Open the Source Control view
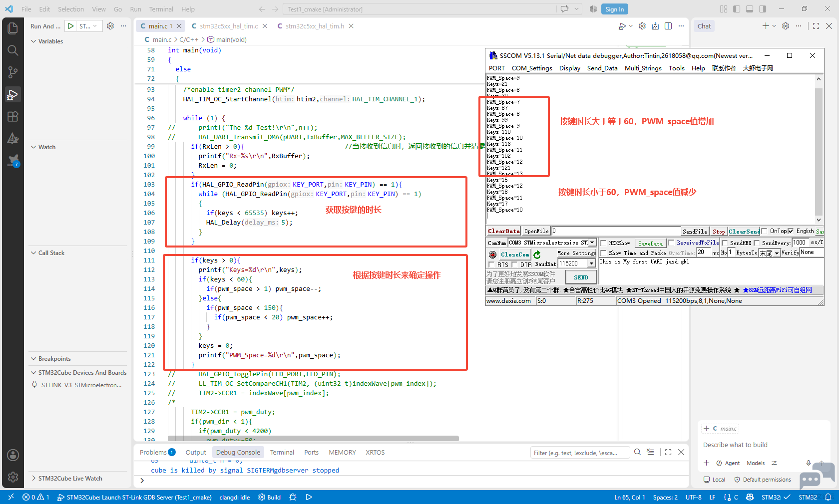 click(13, 72)
